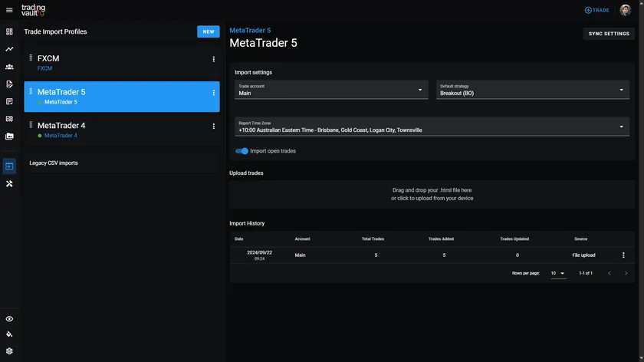The image size is (644, 362).
Task: Select the MetaTrader 5 import profile
Action: (122, 97)
